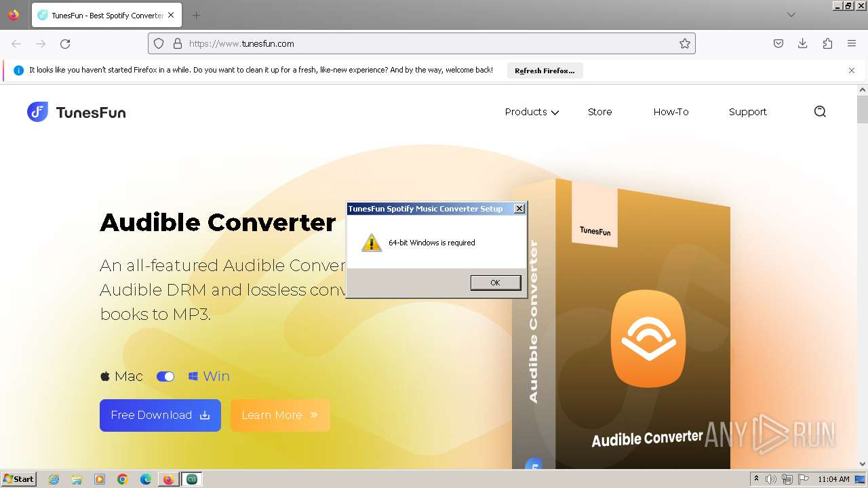Open network tray icon

(787, 479)
